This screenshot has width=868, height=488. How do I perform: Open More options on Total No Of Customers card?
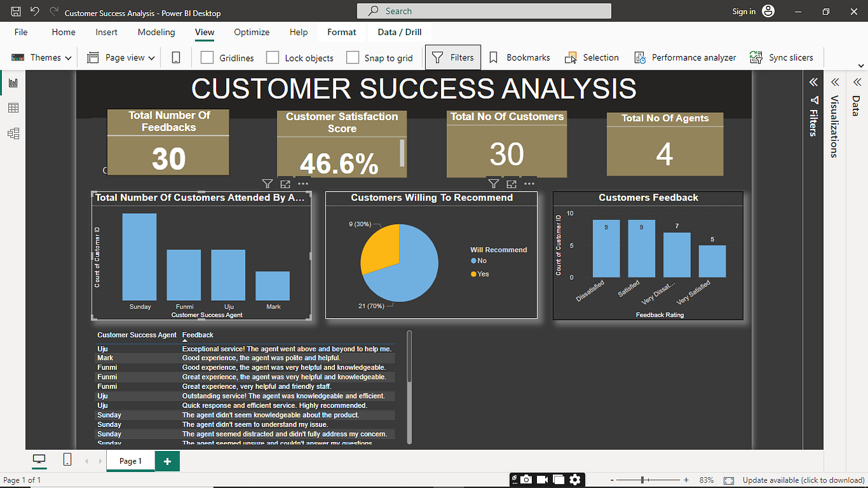529,183
